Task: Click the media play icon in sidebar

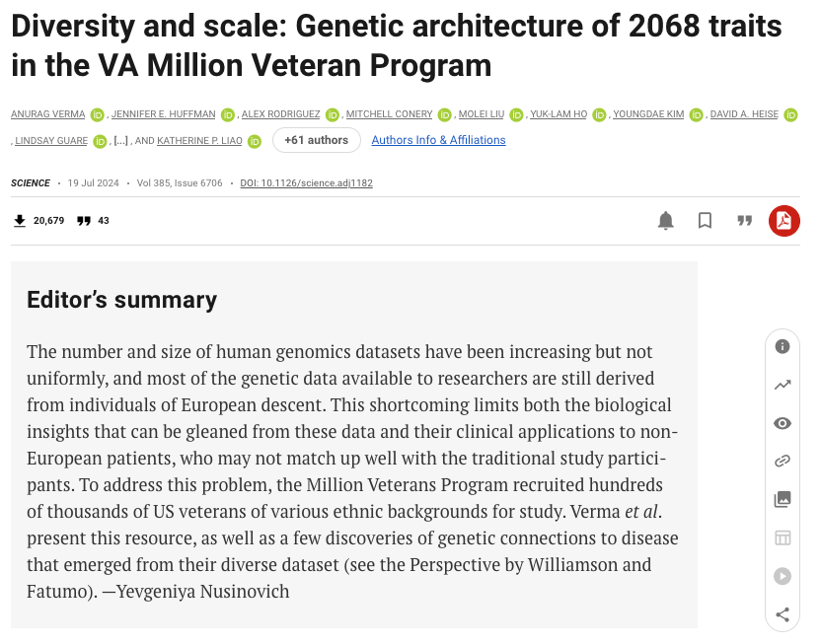Action: click(783, 576)
